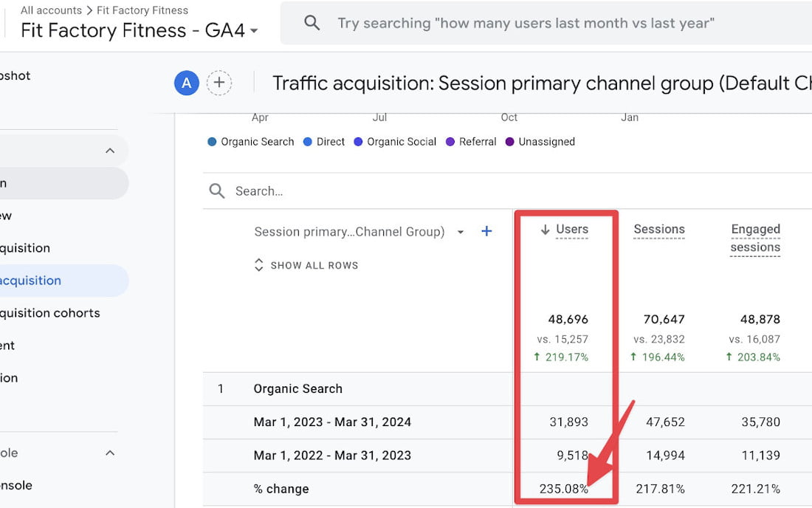Open the search magnifier in the top bar

pyautogui.click(x=312, y=22)
